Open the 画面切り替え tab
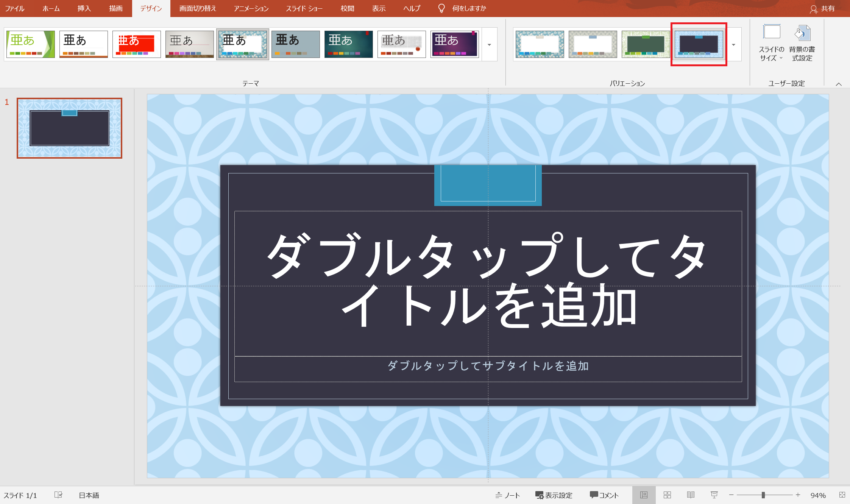Viewport: 850px width, 504px height. pos(198,8)
